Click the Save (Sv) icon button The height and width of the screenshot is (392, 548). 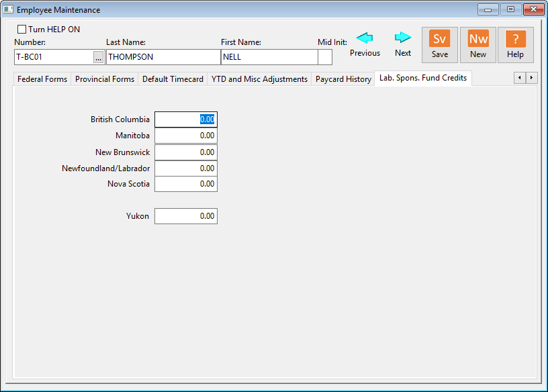pyautogui.click(x=440, y=45)
